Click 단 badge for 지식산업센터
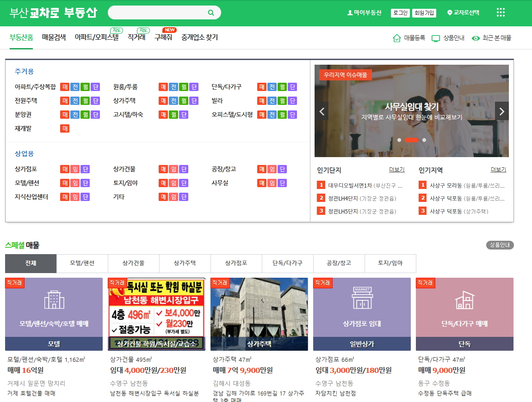 tap(85, 197)
